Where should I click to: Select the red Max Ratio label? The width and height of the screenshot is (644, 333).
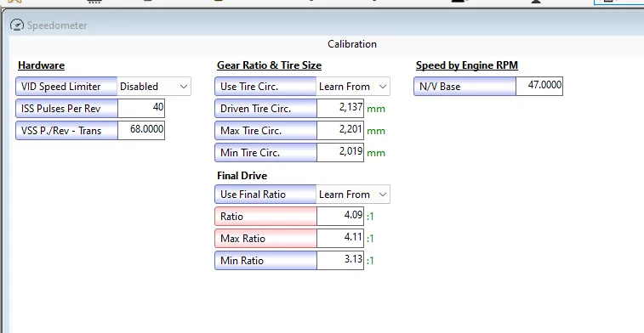[x=265, y=238]
